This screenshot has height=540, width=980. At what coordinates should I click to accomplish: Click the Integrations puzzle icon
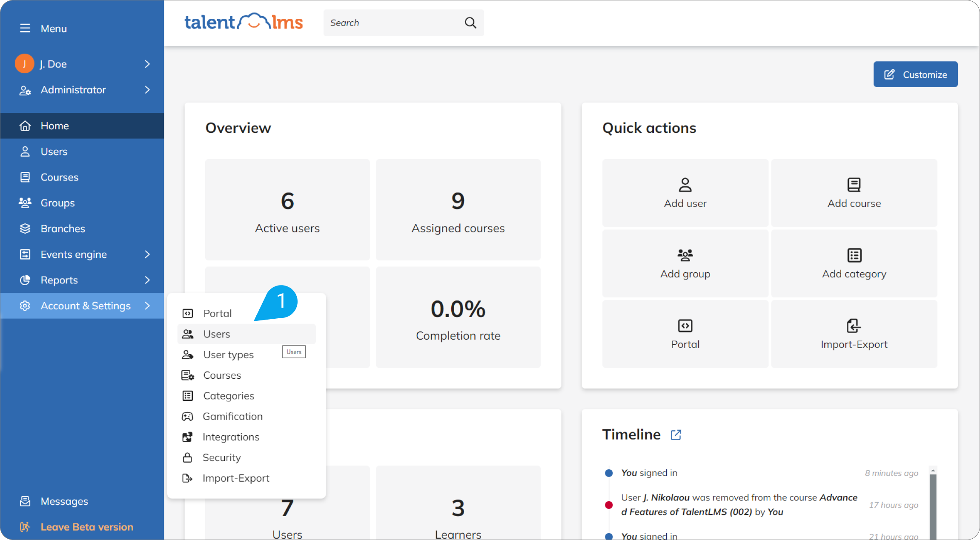click(187, 437)
